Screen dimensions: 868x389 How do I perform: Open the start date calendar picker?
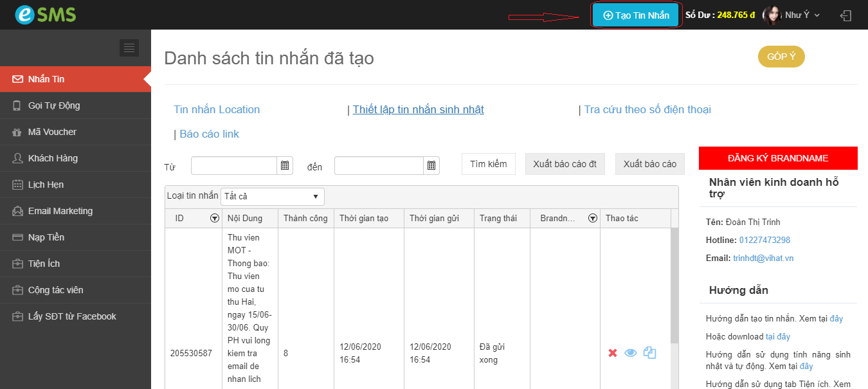coord(285,166)
